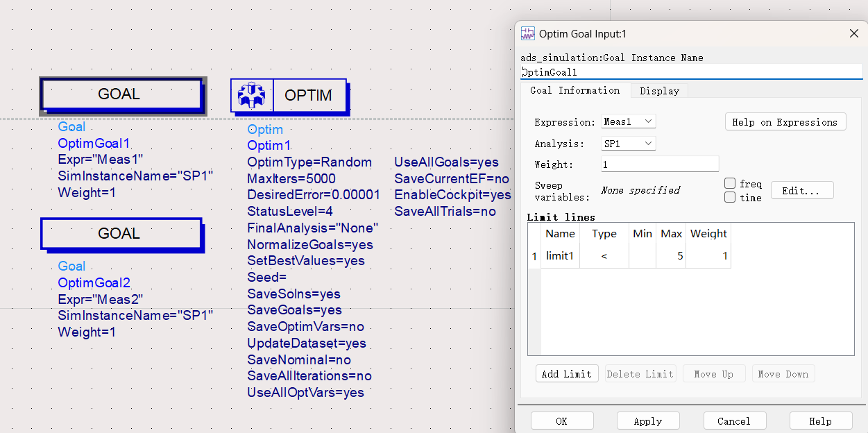Click the Type column header
The image size is (868, 433).
point(604,233)
